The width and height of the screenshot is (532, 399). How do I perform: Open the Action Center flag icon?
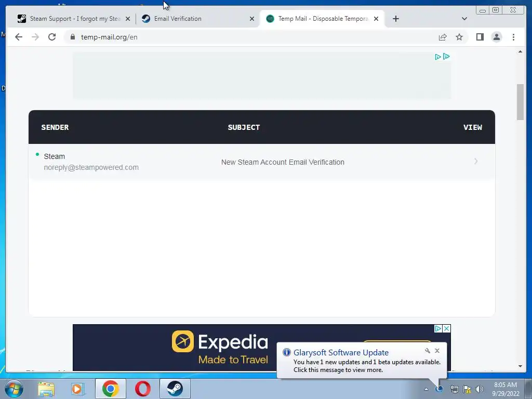point(467,389)
